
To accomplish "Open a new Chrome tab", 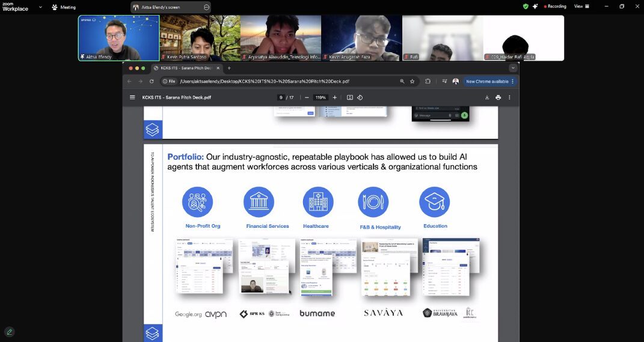I will click(x=229, y=68).
